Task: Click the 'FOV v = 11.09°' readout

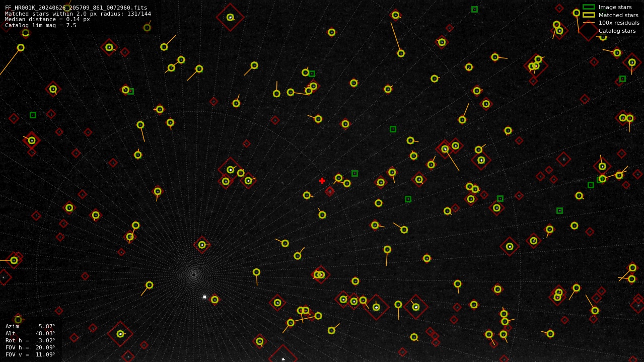Action: (x=30, y=354)
